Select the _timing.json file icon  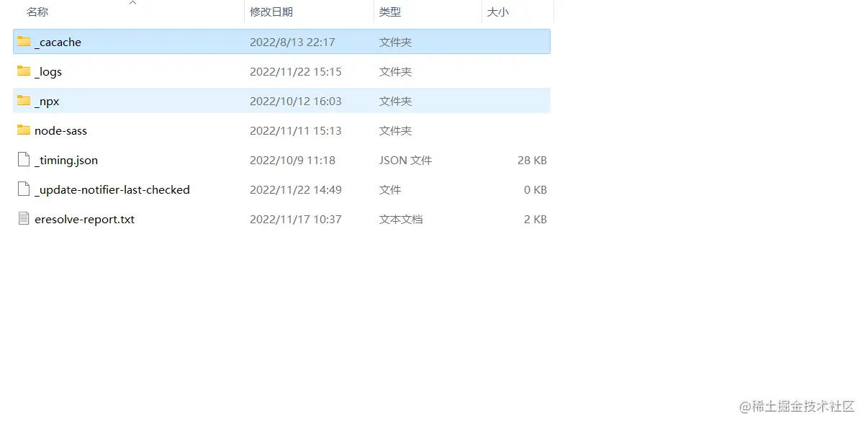pos(24,160)
